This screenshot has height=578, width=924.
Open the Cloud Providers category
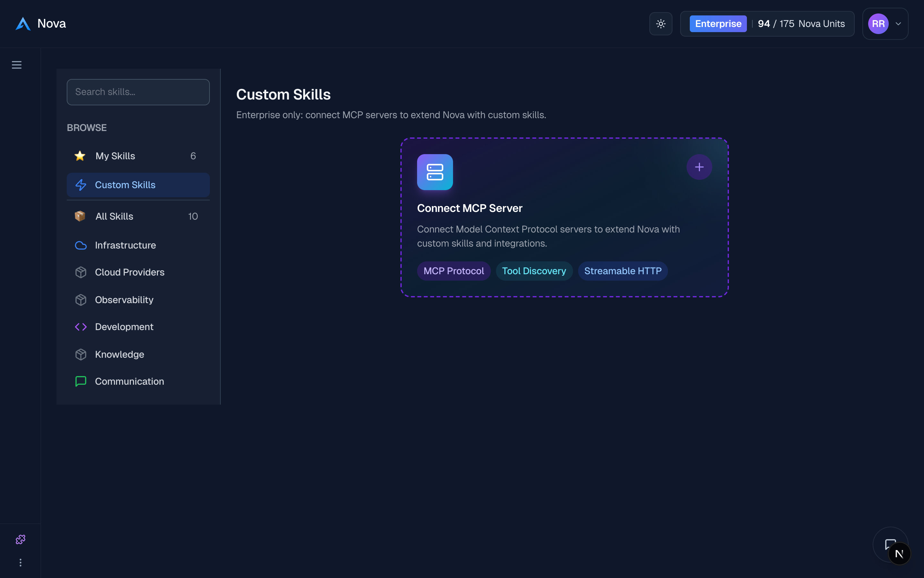(138, 273)
